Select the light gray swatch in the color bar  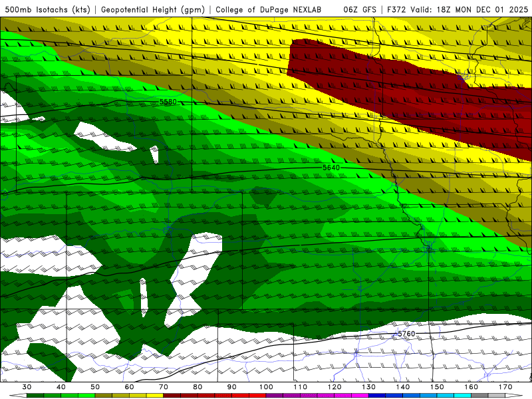tap(497, 396)
